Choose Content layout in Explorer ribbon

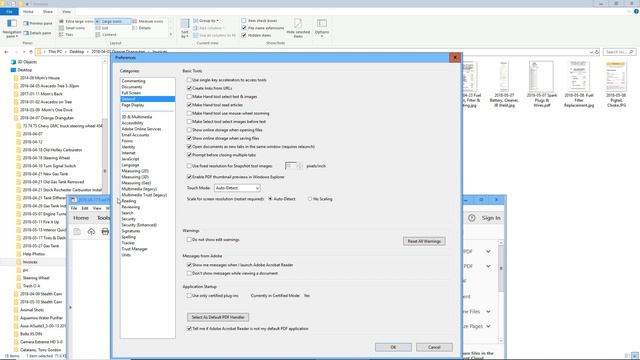pos(106,35)
